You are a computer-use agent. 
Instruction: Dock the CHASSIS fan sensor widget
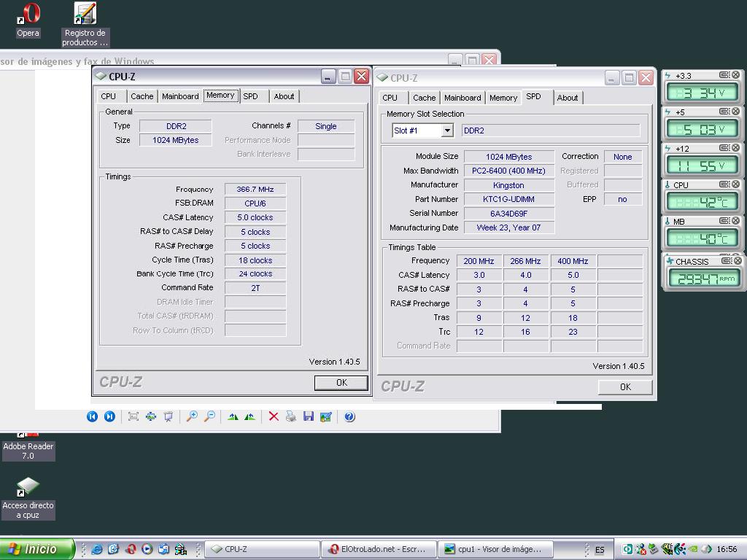pyautogui.click(x=727, y=261)
